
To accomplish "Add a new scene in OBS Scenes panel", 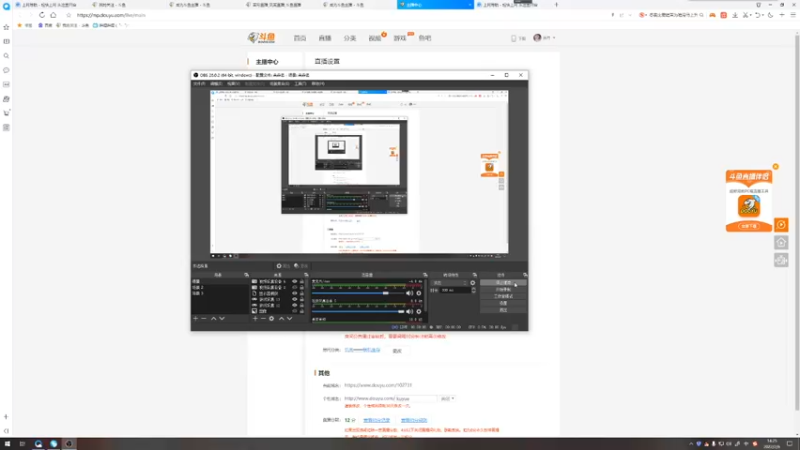I will 195,318.
